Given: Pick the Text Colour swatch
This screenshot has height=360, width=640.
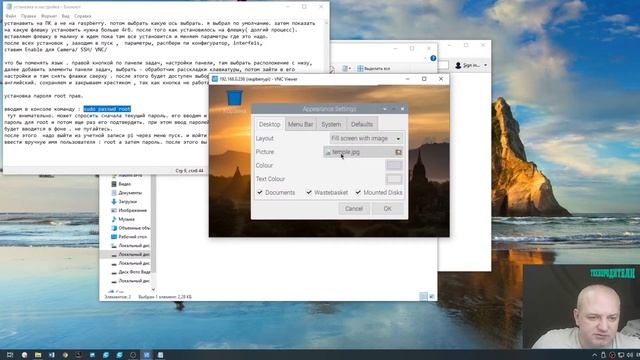Looking at the screenshot, I should coord(394,179).
